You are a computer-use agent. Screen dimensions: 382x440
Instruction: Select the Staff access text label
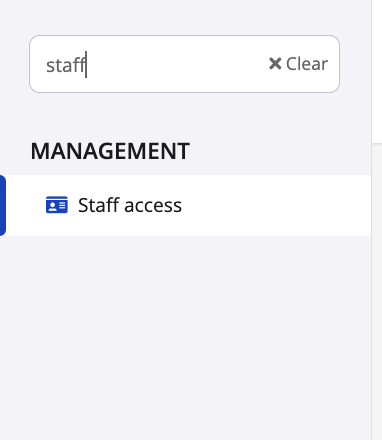[130, 205]
